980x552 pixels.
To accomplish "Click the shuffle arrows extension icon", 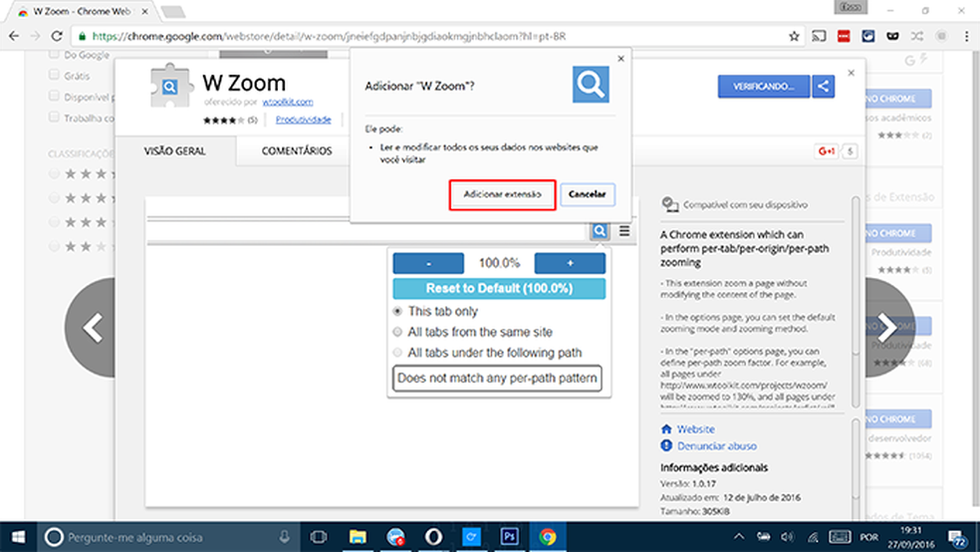I will (917, 36).
